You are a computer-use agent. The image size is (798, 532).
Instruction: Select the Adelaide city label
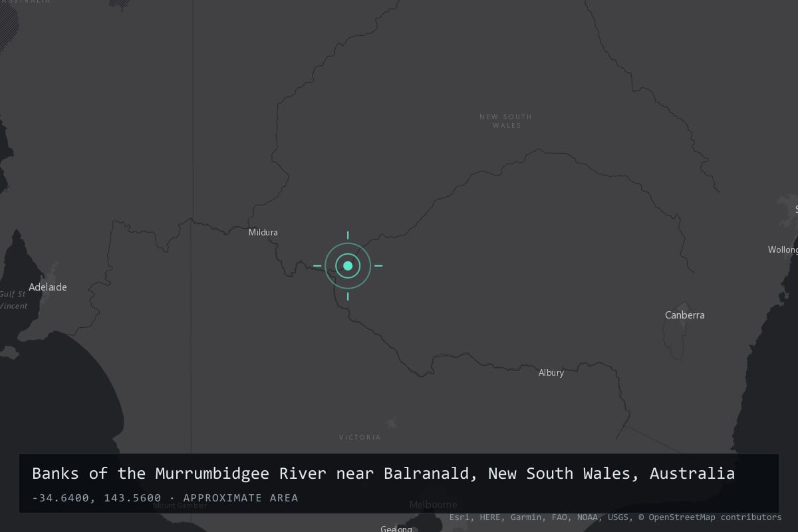48,287
